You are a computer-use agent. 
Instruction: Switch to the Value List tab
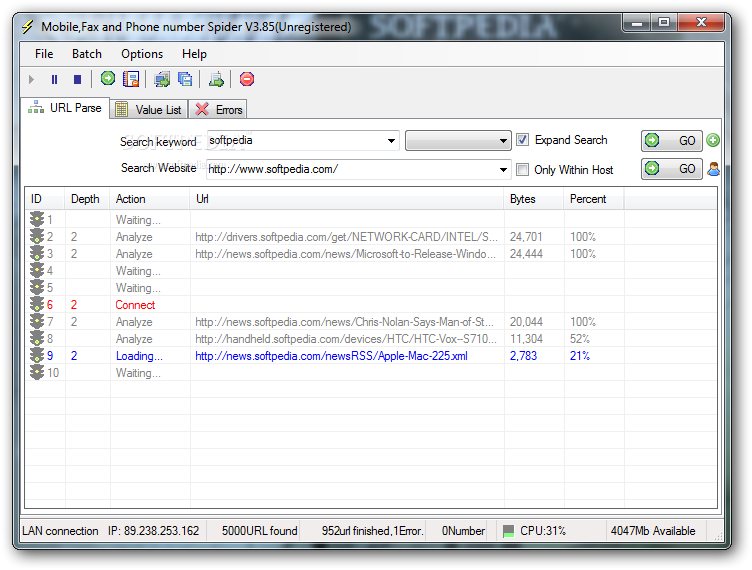(149, 110)
